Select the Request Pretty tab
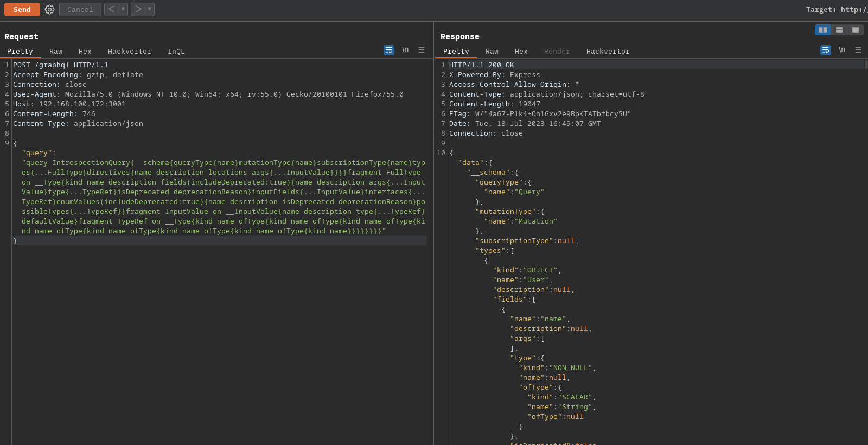The height and width of the screenshot is (445, 868). [20, 52]
